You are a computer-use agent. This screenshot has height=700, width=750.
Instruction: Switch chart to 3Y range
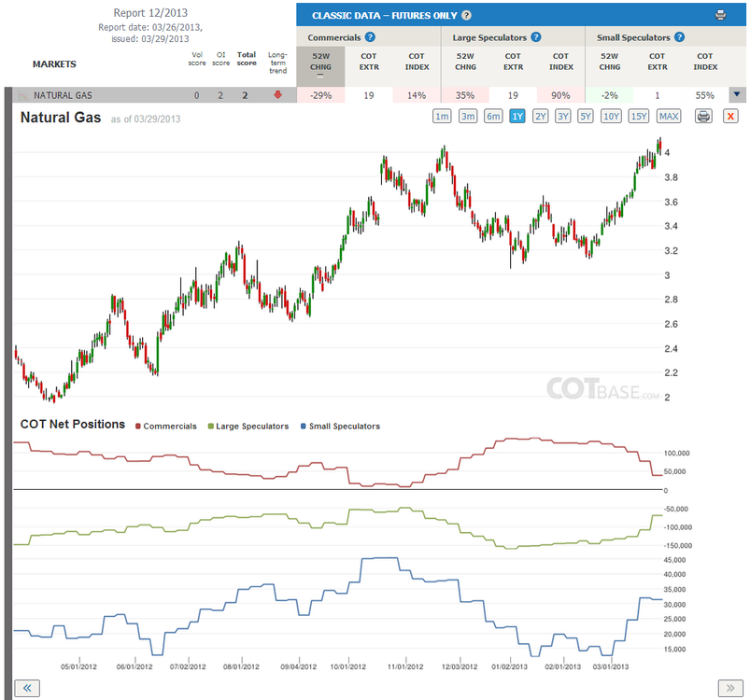[x=563, y=116]
